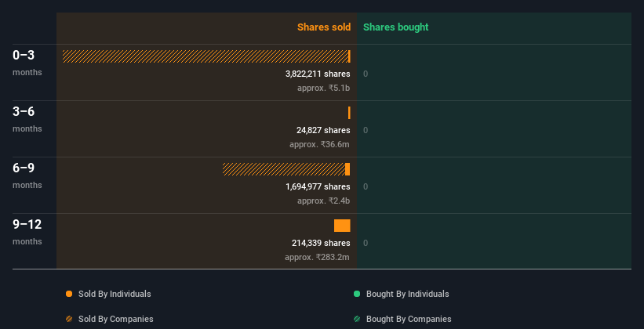Click the 'approx. ₹2.4b' value

coord(324,201)
